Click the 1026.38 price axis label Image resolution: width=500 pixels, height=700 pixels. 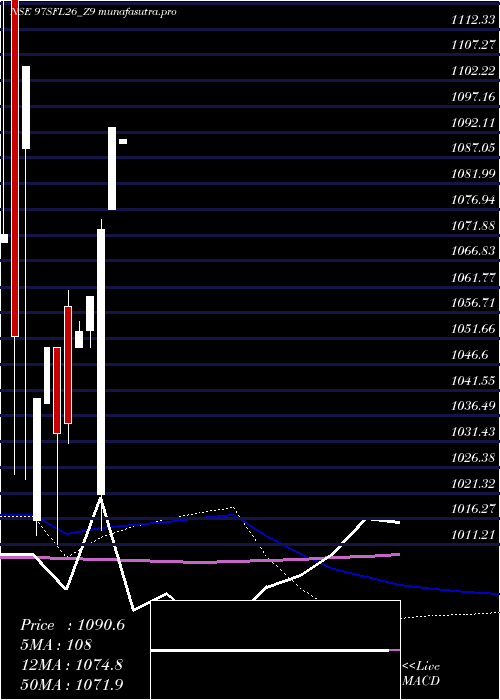(x=473, y=458)
